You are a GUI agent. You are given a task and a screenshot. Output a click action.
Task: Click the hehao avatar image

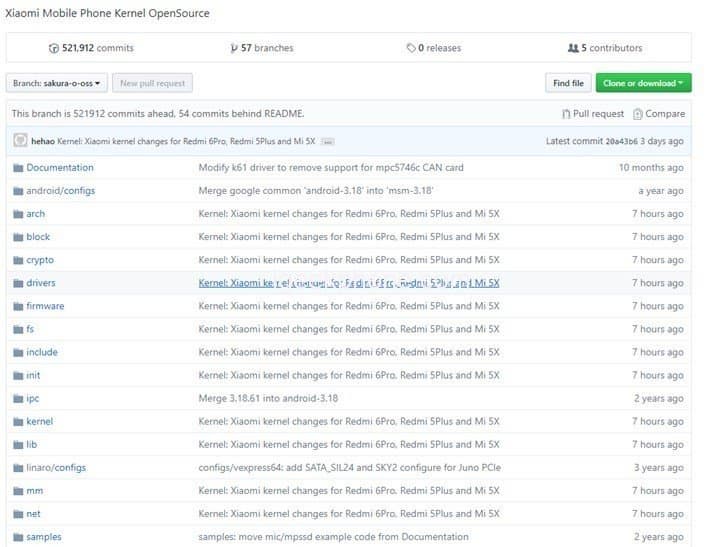point(20,141)
